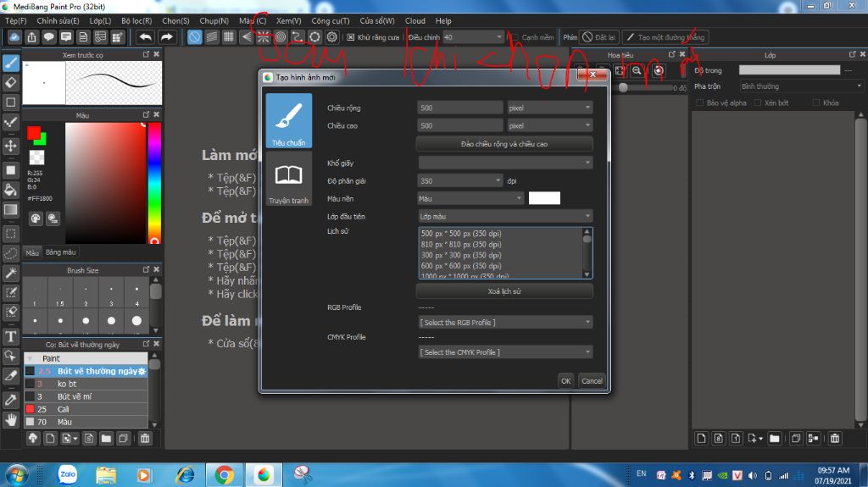Select the Eraser tool
The height and width of the screenshot is (487, 868).
coord(10,82)
